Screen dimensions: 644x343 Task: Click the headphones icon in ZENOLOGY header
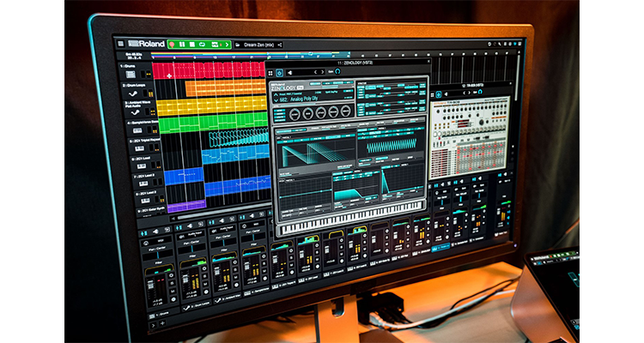[x=337, y=71]
